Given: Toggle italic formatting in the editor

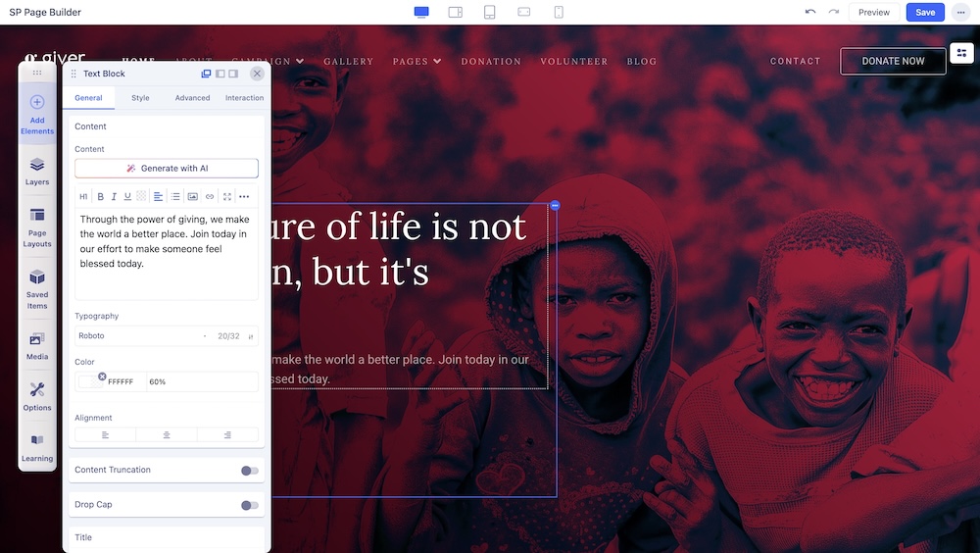Looking at the screenshot, I should click(x=114, y=196).
